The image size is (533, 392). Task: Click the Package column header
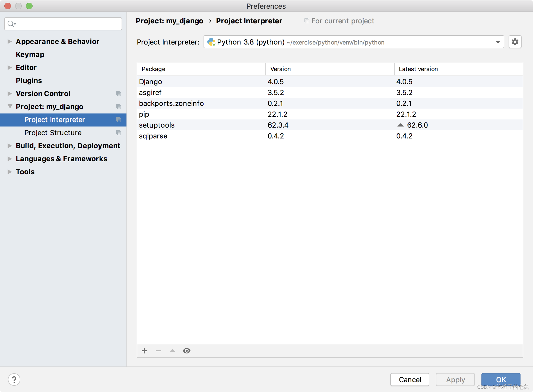click(201, 69)
